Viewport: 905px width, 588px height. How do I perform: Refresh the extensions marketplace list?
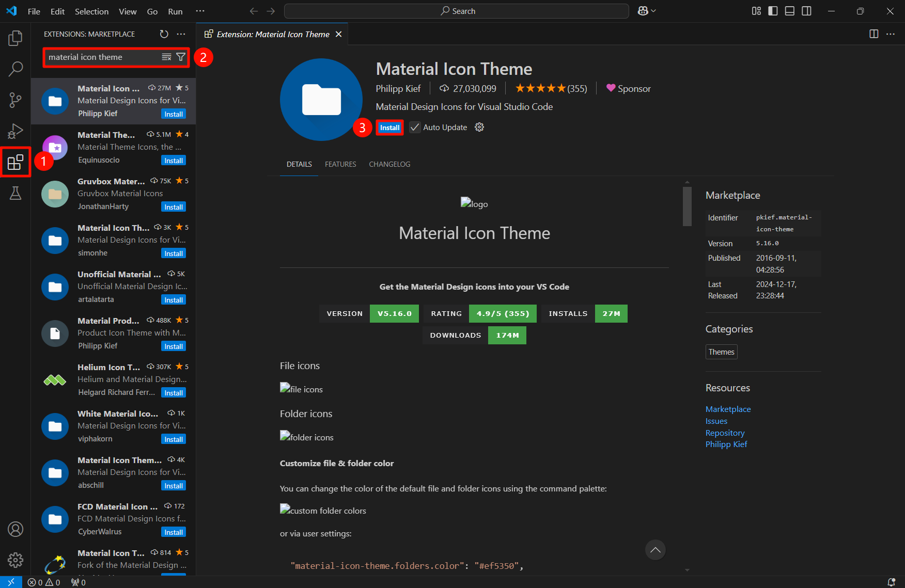(x=164, y=34)
